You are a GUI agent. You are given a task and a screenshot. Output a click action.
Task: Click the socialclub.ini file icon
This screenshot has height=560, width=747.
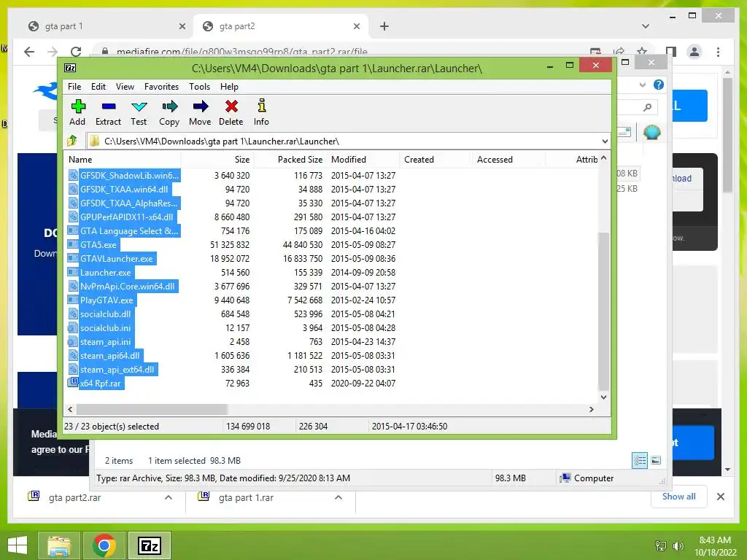[73, 327]
